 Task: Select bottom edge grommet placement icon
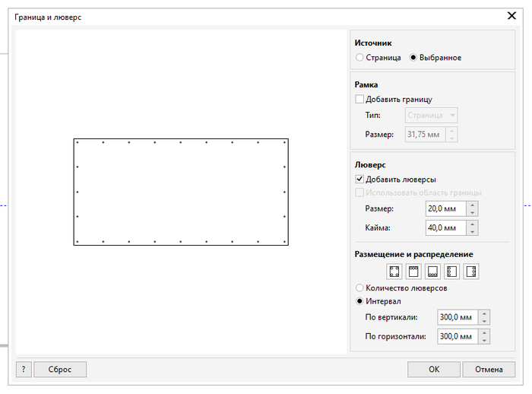(x=432, y=271)
